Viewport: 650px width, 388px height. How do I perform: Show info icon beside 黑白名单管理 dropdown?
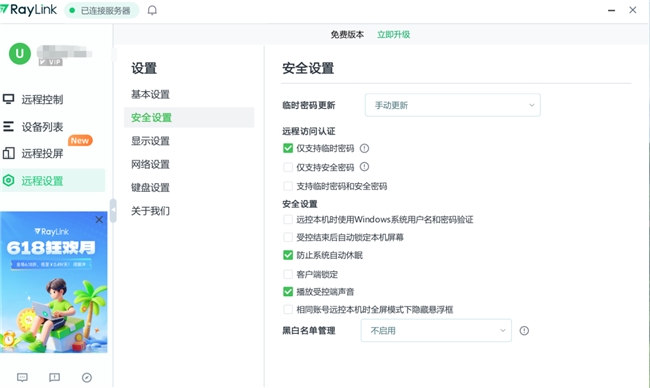click(x=524, y=330)
